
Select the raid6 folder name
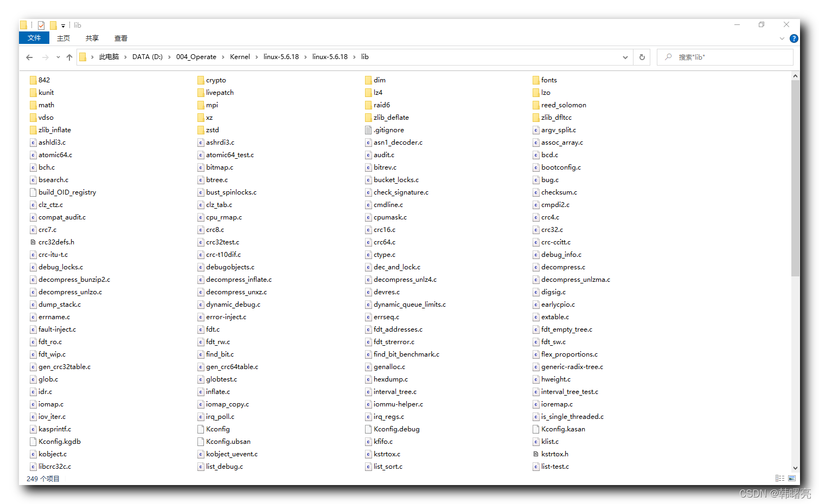[x=381, y=105]
